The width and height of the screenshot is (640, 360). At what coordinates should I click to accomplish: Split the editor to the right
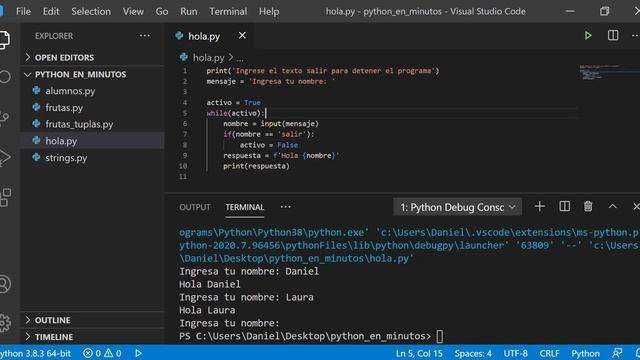(613, 36)
